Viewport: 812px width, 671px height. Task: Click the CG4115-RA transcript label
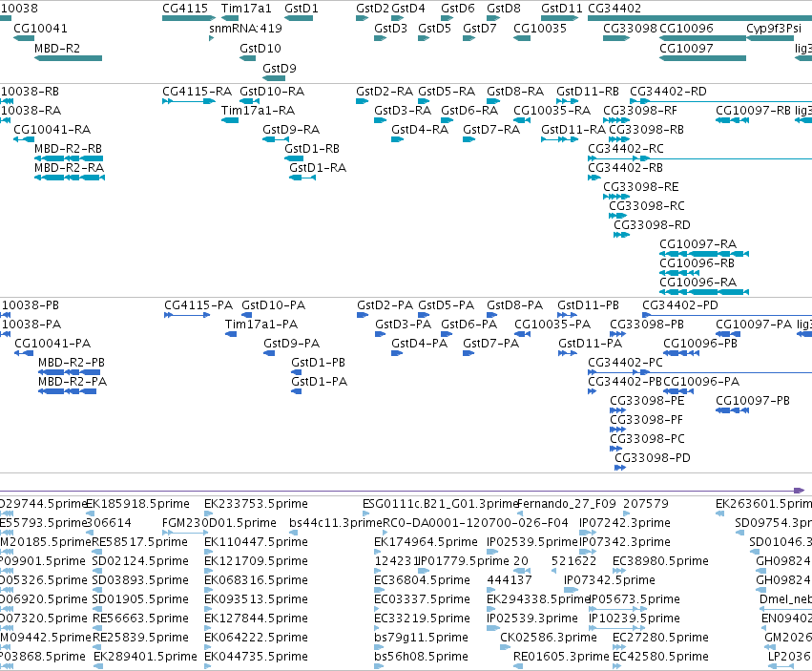(197, 92)
